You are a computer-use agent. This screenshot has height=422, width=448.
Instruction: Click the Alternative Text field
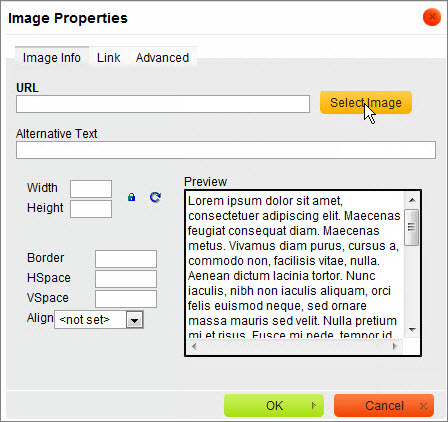[226, 150]
